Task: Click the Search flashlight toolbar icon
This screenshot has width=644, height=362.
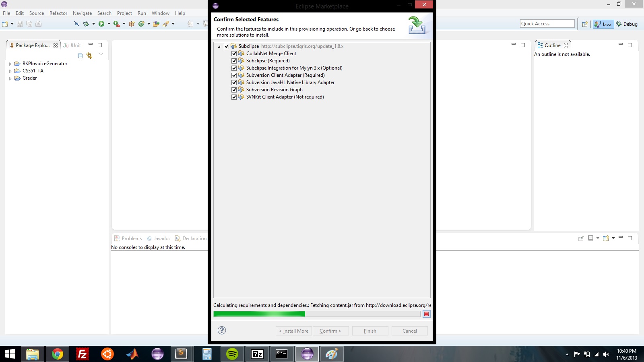Action: [x=166, y=24]
